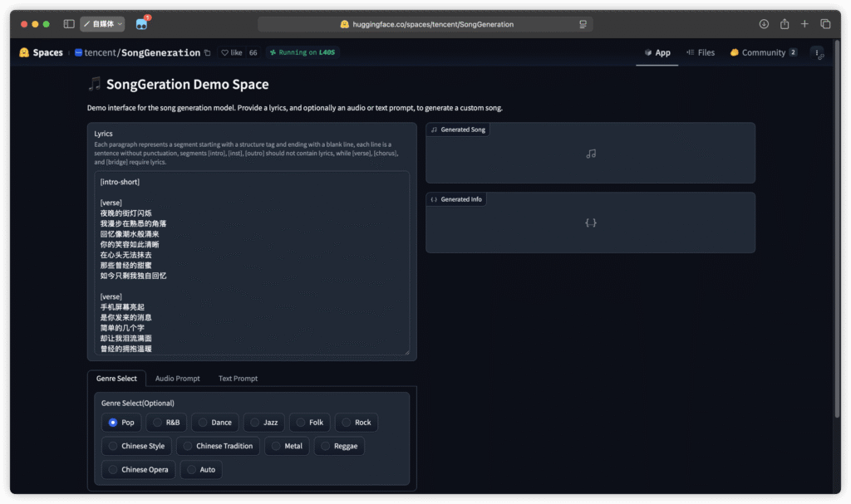Screen dimensions: 851x504
Task: Click the blue extension icon with badge
Action: click(141, 24)
